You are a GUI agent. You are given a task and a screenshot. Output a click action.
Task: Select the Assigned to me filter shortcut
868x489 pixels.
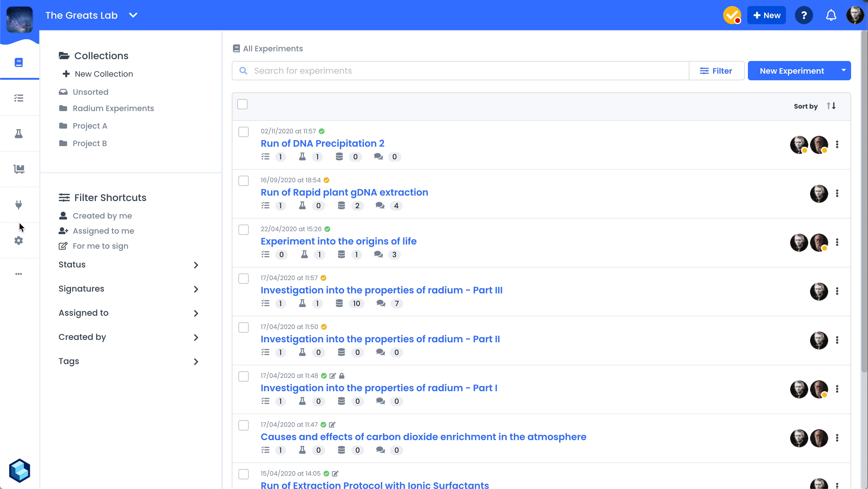pyautogui.click(x=103, y=231)
